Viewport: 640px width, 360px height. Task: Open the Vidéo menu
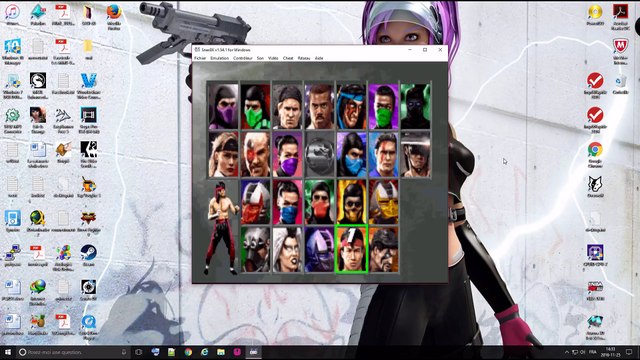coord(273,58)
